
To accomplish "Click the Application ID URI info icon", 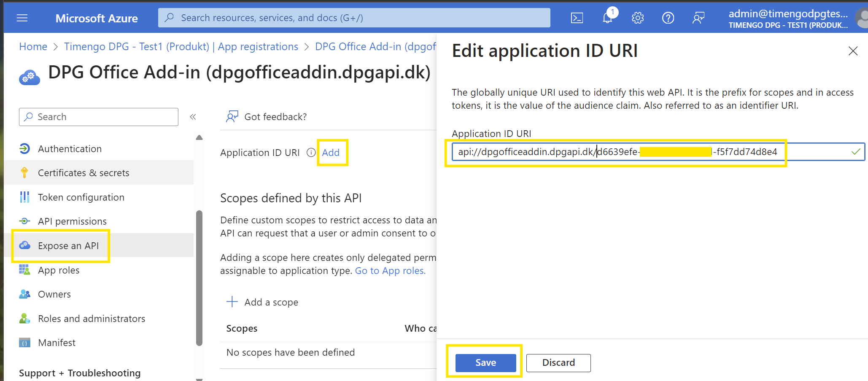I will tap(311, 153).
